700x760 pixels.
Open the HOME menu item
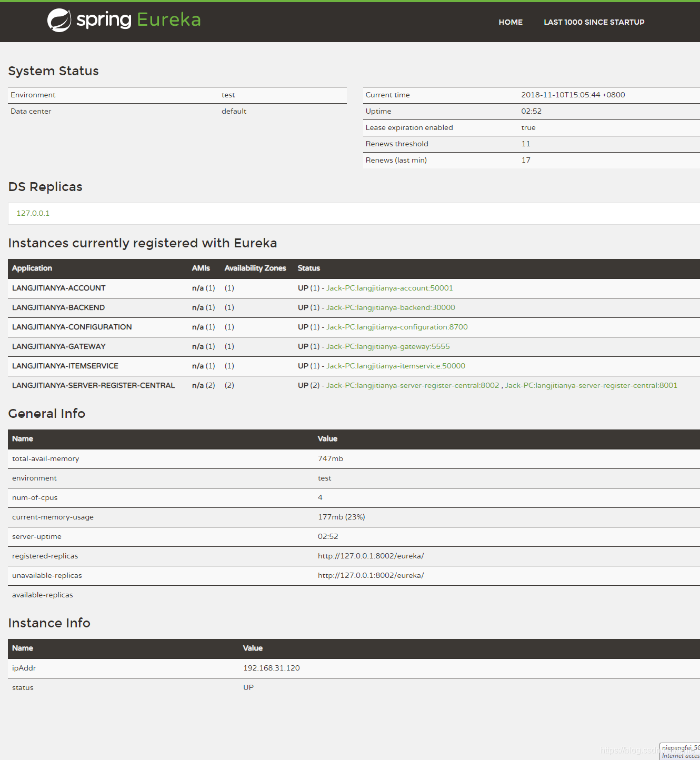(x=511, y=22)
